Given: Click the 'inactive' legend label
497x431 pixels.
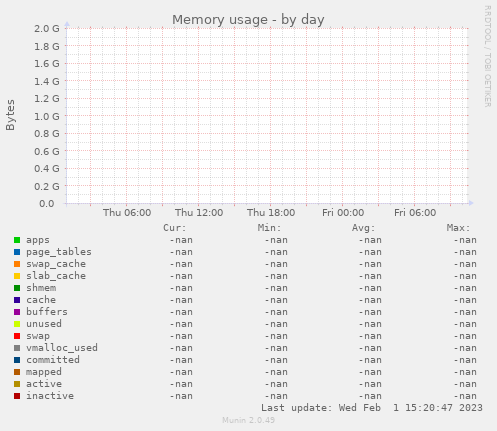Looking at the screenshot, I should coord(50,396).
